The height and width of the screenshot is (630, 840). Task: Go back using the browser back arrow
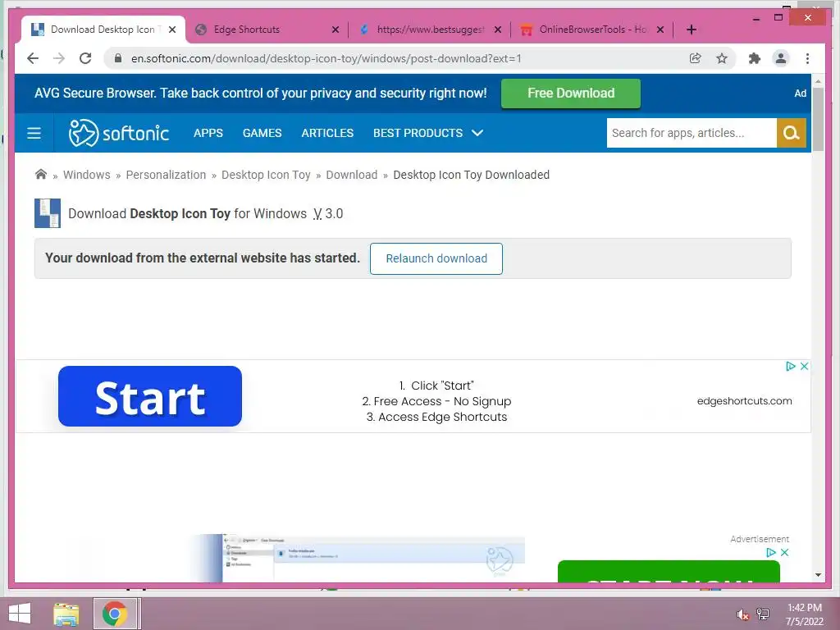click(x=33, y=58)
